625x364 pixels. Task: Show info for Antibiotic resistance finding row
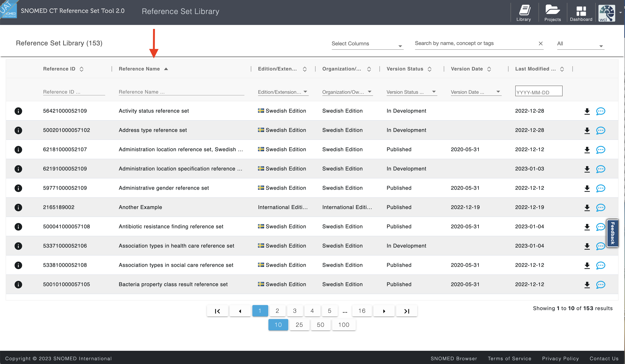point(18,226)
